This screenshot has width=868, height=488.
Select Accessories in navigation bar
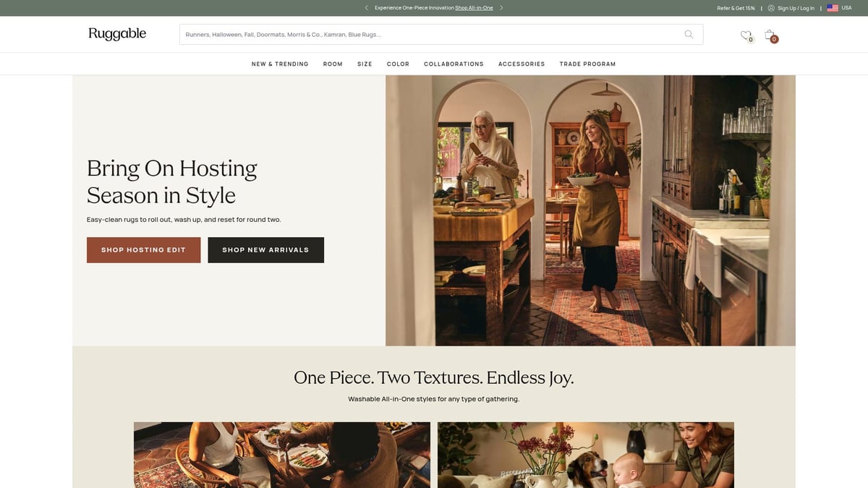(522, 64)
